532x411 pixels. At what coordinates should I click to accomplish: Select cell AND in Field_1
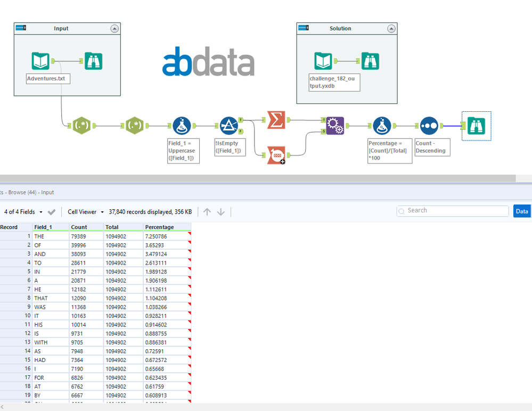point(51,254)
